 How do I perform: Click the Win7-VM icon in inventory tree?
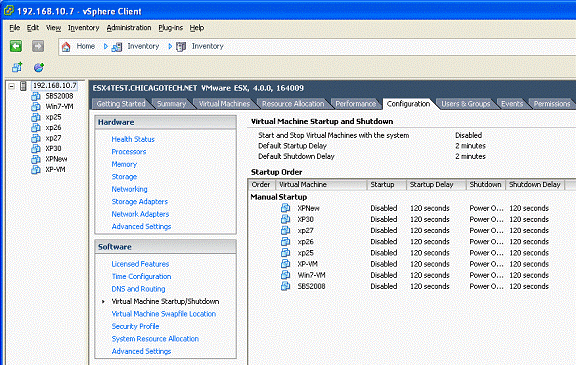tap(36, 106)
